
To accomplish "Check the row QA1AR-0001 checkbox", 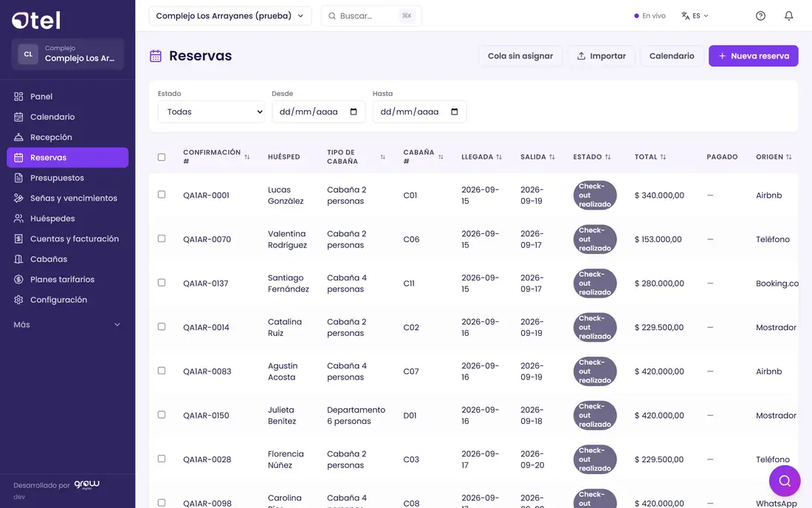I will click(162, 195).
